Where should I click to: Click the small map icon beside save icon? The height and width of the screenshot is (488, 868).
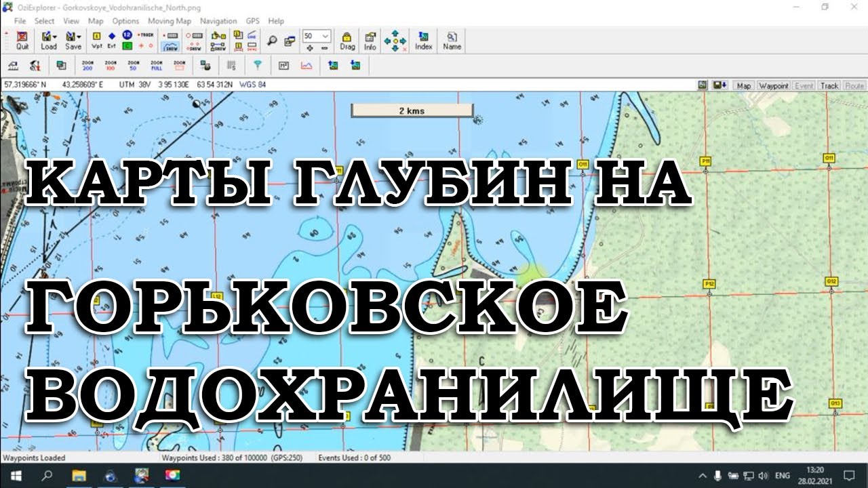tap(703, 85)
